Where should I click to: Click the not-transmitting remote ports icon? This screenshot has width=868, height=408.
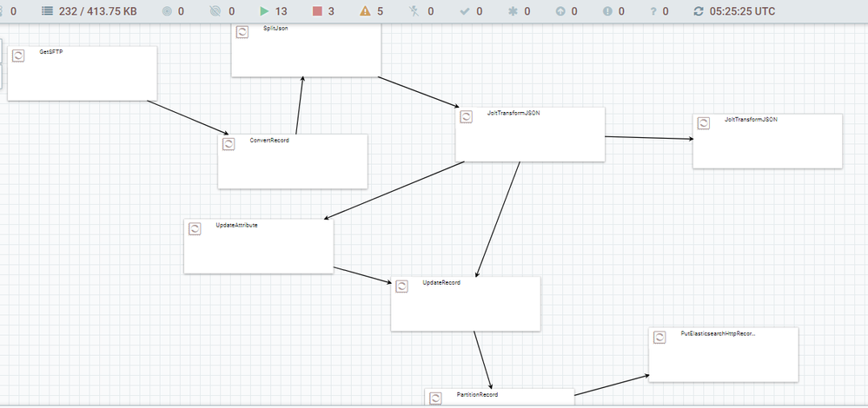pos(215,11)
